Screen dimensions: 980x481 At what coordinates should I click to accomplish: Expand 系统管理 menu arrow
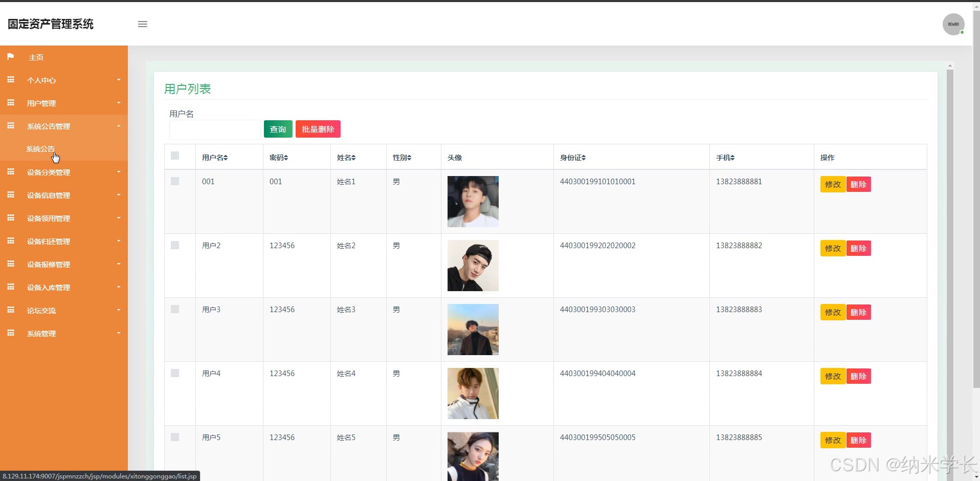(119, 333)
